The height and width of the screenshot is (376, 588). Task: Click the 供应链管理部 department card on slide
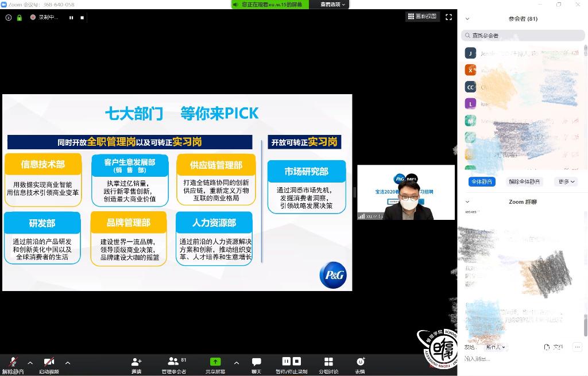[216, 180]
